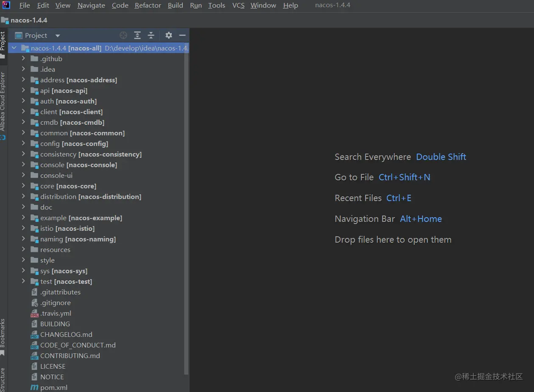This screenshot has height=392, width=534.
Task: Expand the auth [nacos-auth] module
Action: tap(23, 101)
